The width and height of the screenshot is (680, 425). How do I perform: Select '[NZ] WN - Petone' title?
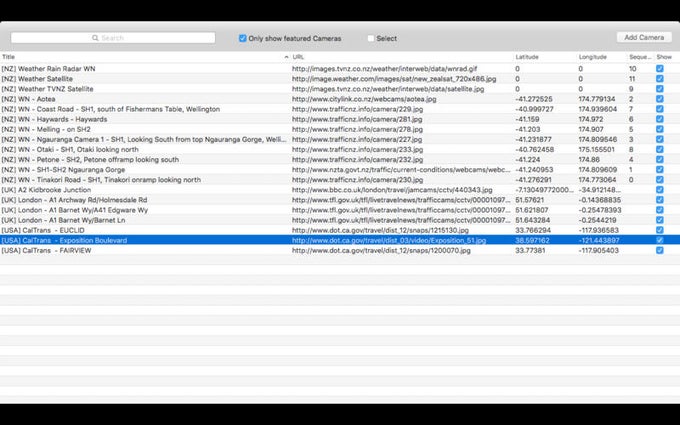point(90,159)
